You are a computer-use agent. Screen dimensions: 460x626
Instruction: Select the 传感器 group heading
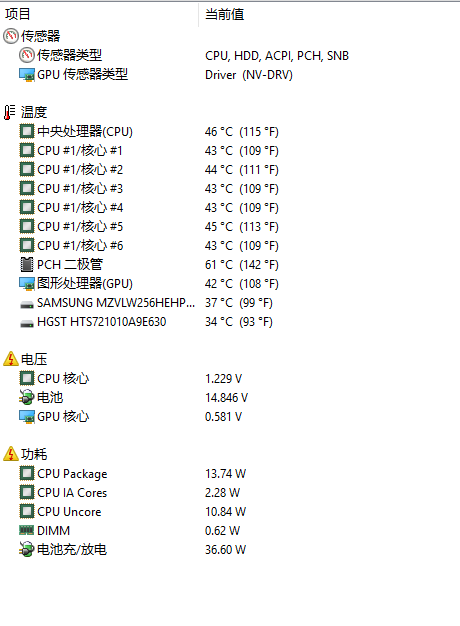point(40,36)
